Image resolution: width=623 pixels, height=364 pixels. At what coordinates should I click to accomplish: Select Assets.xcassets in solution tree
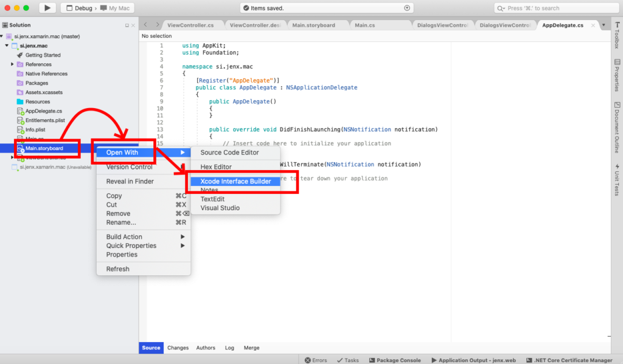44,92
